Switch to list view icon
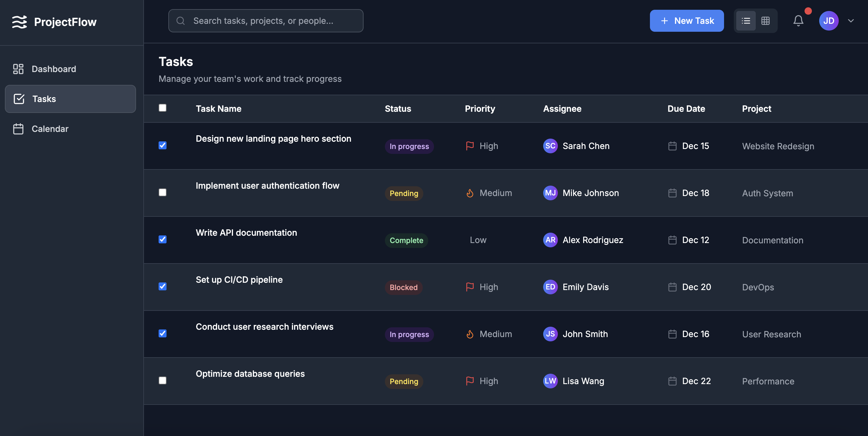868x436 pixels. [746, 21]
